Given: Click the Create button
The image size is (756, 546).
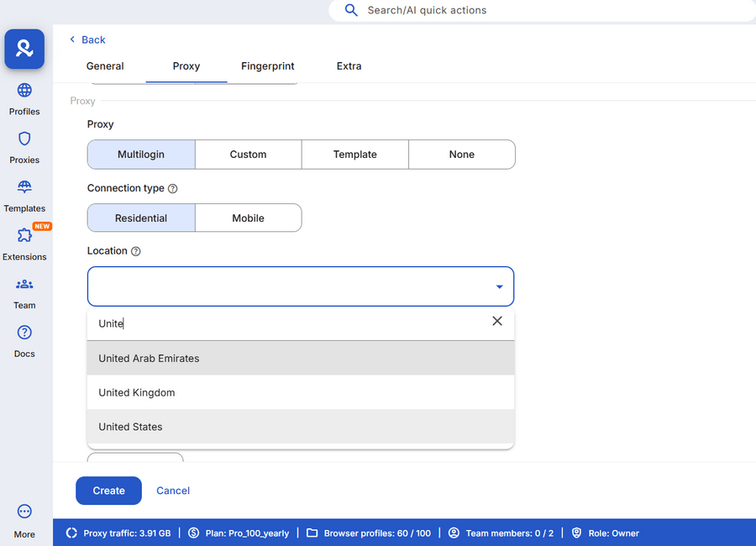Looking at the screenshot, I should point(108,491).
